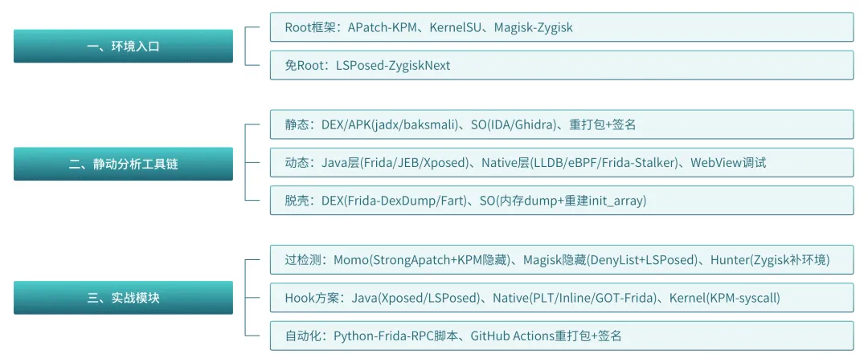Select the Root框架 row box
Viewport: 868px width, 362px height.
[x=561, y=27]
